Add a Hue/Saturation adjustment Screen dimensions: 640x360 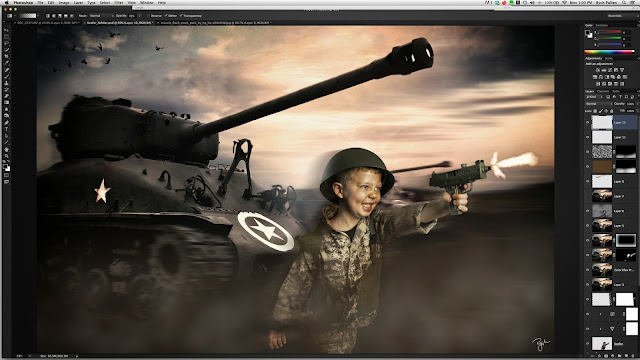click(x=595, y=77)
